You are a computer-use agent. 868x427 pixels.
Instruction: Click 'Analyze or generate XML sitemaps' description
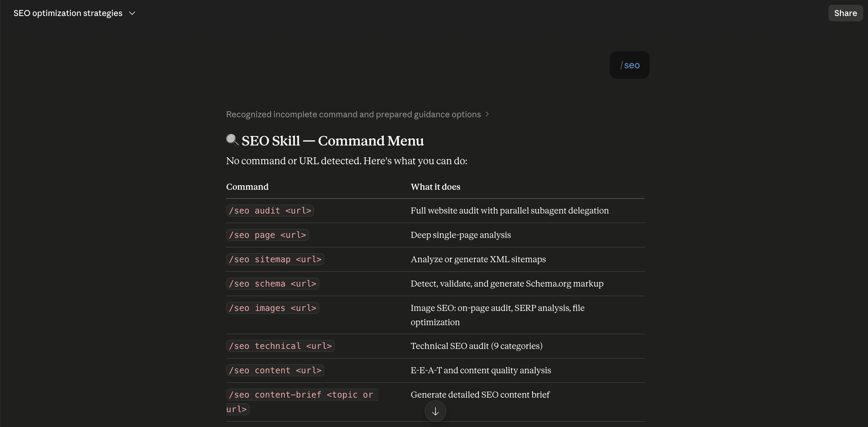tap(478, 259)
